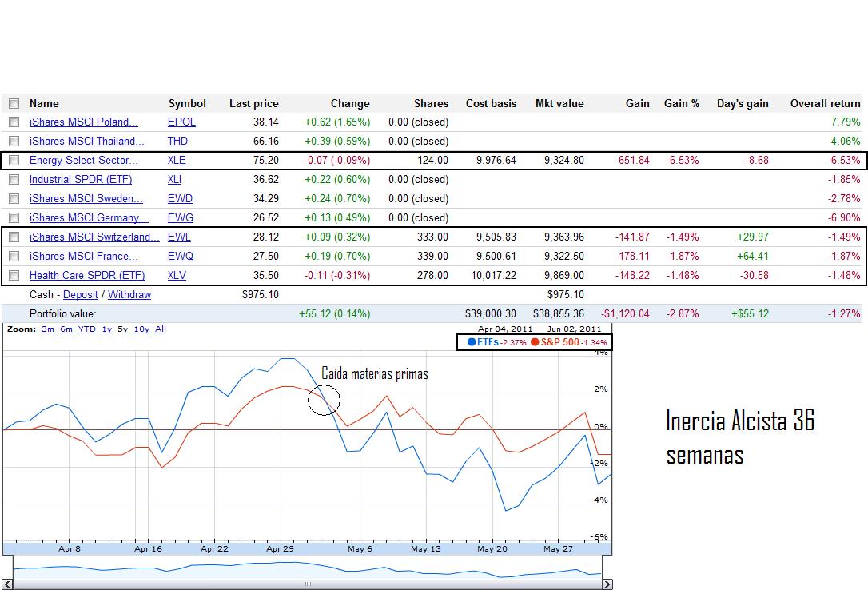Choose the 10y zoom range

(x=141, y=329)
